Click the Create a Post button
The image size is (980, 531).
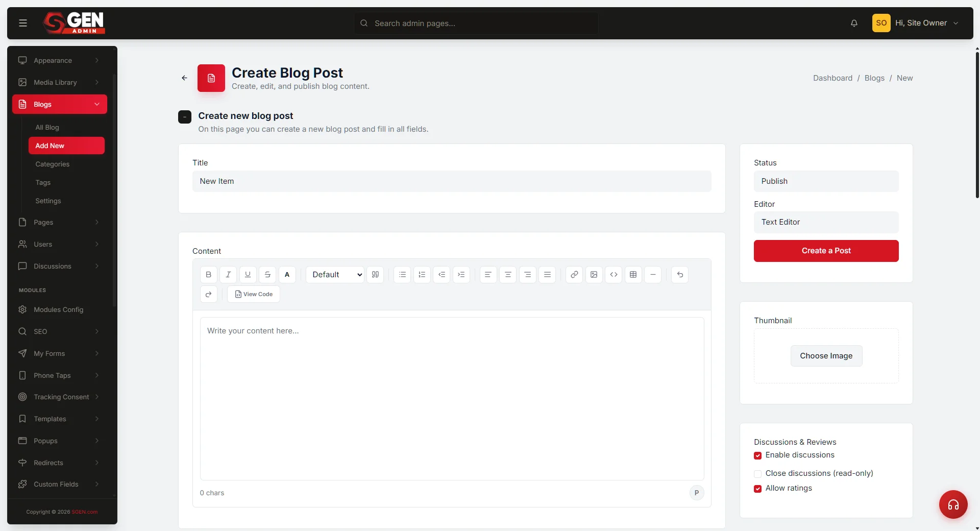[x=826, y=251]
